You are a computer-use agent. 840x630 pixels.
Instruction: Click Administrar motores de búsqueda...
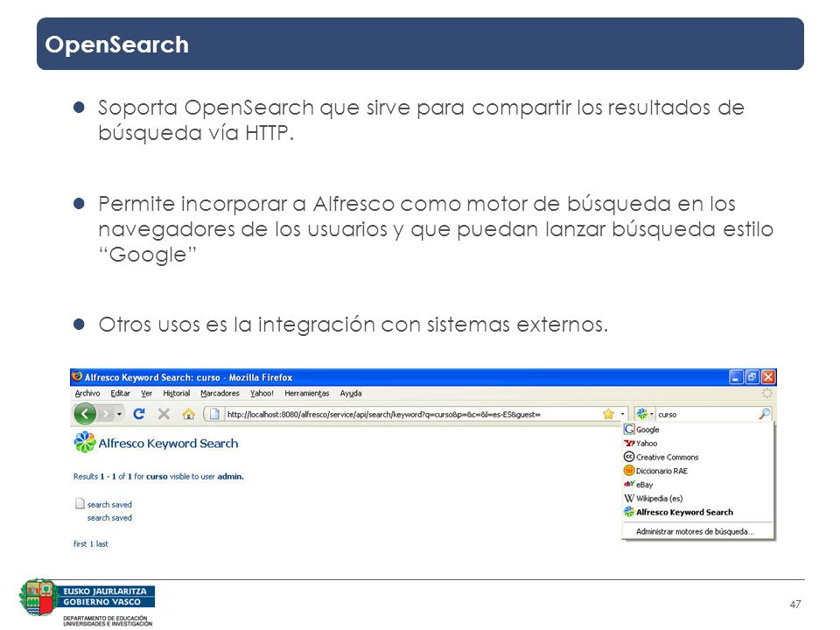pos(697,531)
